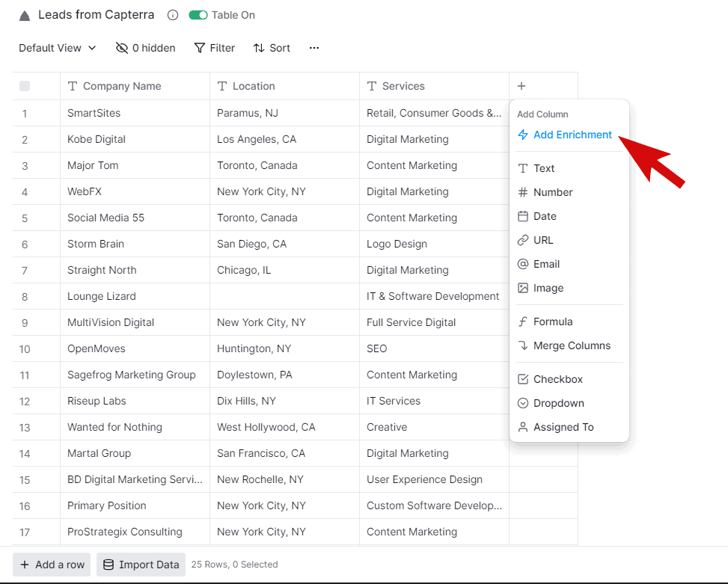The height and width of the screenshot is (584, 728).
Task: Click the West Hollywood, CA location cell
Action: (284, 427)
